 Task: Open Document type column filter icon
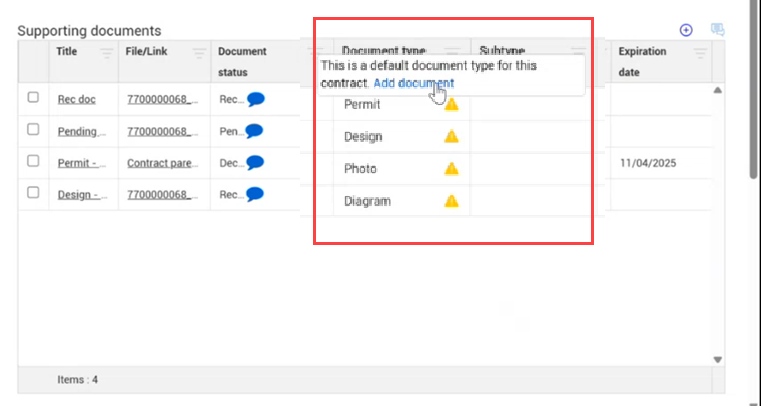click(452, 50)
